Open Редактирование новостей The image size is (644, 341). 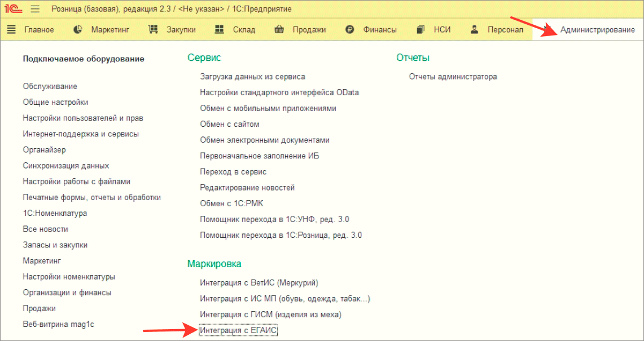[x=247, y=188]
